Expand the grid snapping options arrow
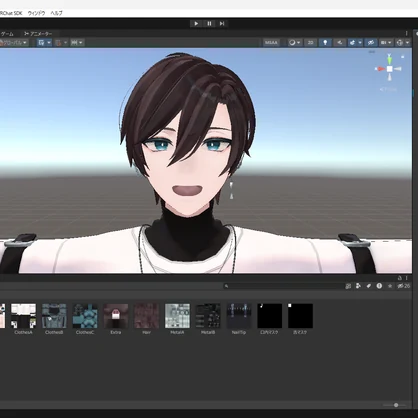 coord(49,42)
